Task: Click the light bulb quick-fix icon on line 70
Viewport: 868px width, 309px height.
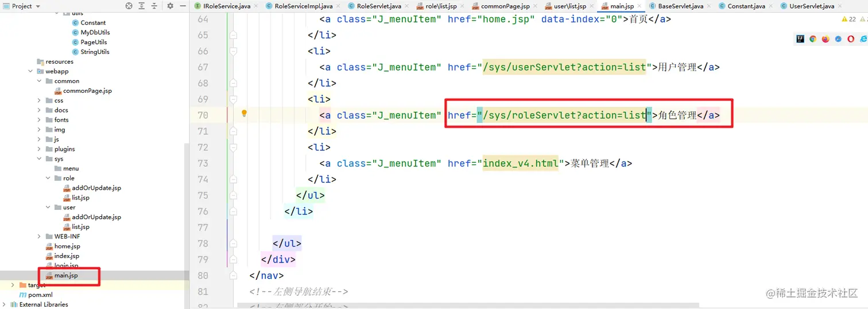Action: (244, 114)
